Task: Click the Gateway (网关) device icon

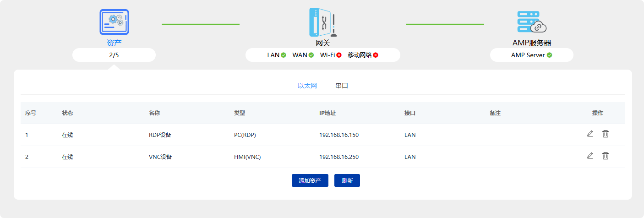Action: pyautogui.click(x=323, y=22)
